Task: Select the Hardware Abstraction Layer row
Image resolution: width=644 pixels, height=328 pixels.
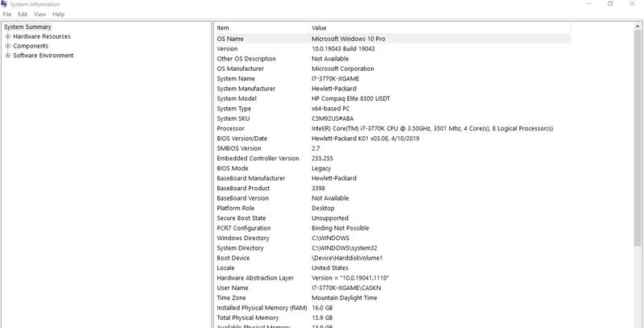Action: point(392,278)
